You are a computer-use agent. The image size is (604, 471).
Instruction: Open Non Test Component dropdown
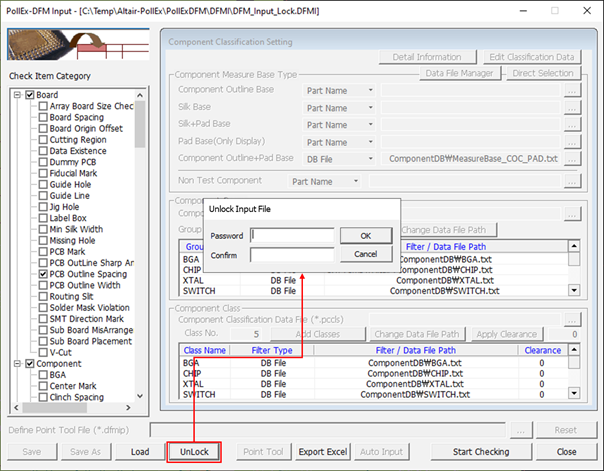(x=357, y=181)
